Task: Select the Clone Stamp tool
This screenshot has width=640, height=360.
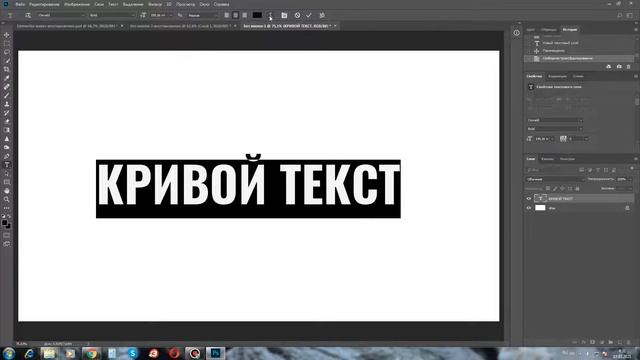Action: click(x=7, y=104)
